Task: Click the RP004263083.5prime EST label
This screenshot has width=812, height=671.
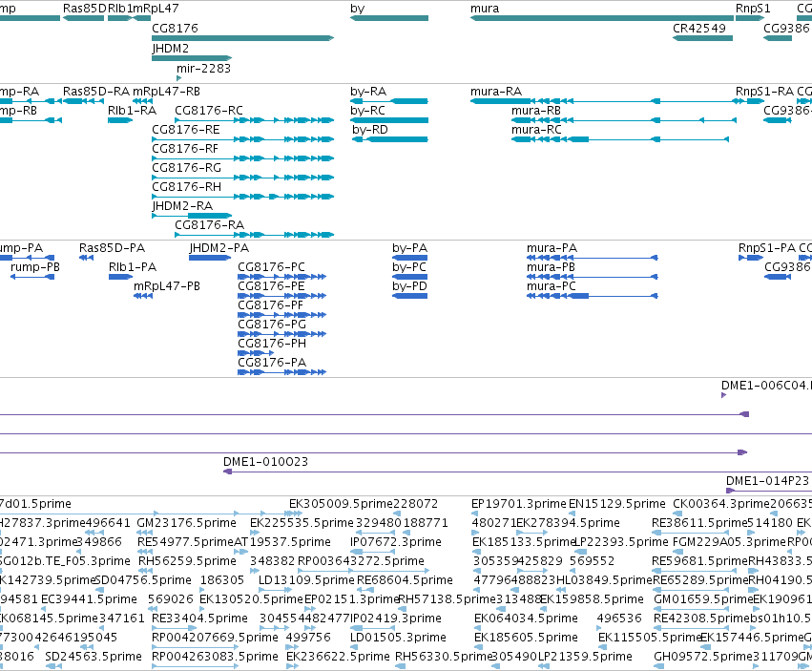Action: (215, 656)
